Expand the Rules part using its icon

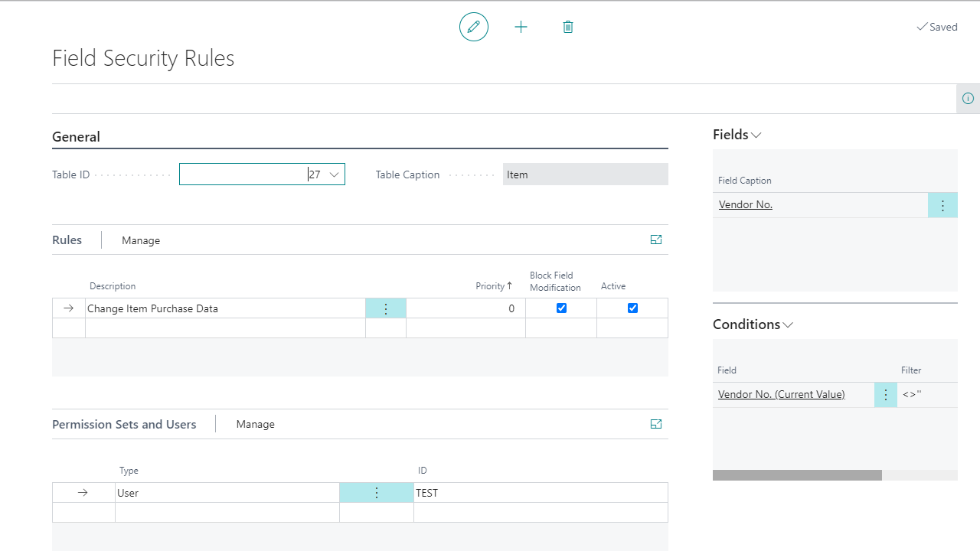(656, 240)
